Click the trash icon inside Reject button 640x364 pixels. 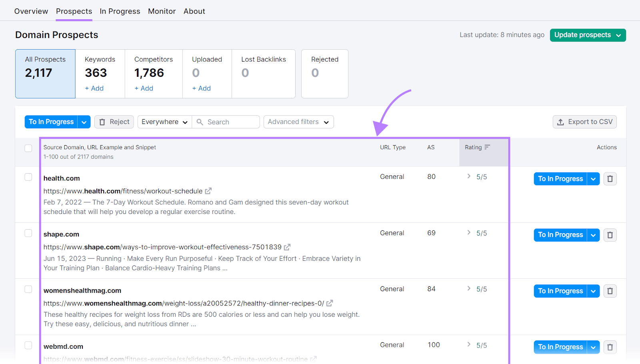click(x=102, y=122)
